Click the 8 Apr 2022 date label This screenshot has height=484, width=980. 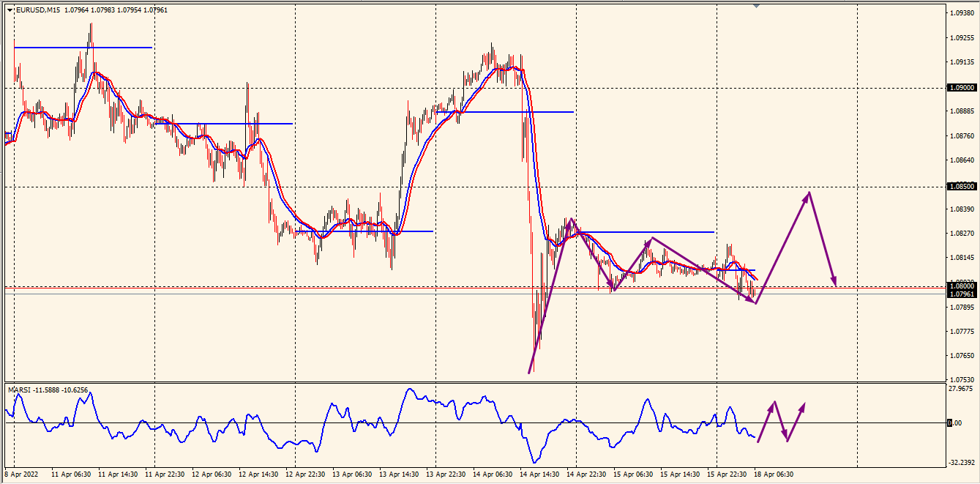pyautogui.click(x=23, y=474)
